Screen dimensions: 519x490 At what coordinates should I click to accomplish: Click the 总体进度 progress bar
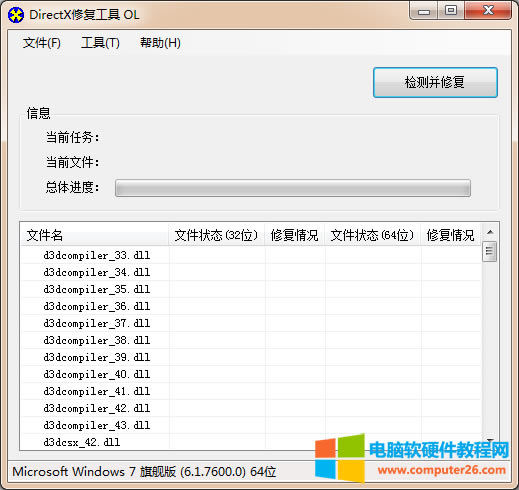293,188
